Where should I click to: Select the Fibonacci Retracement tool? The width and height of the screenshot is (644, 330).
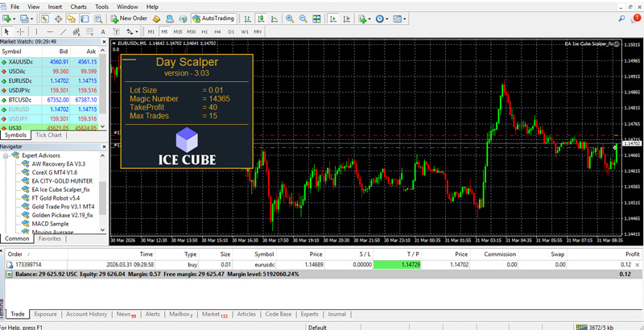(89, 31)
